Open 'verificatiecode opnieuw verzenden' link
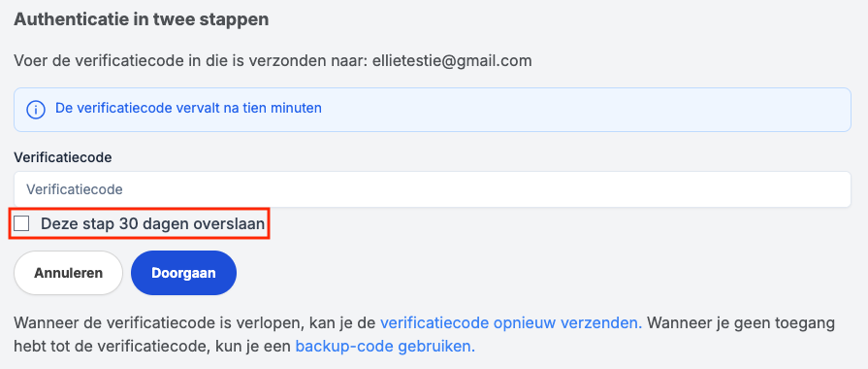Image resolution: width=868 pixels, height=369 pixels. tap(511, 323)
